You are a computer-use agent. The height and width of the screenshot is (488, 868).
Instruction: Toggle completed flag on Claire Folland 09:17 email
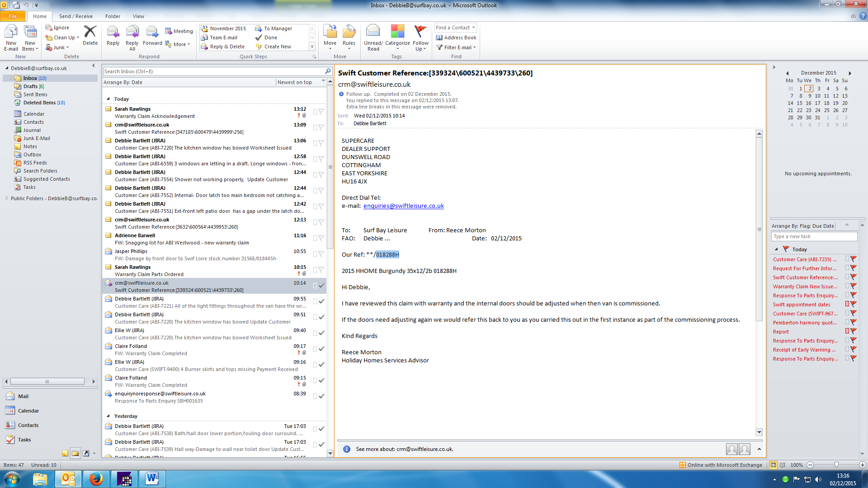point(321,348)
